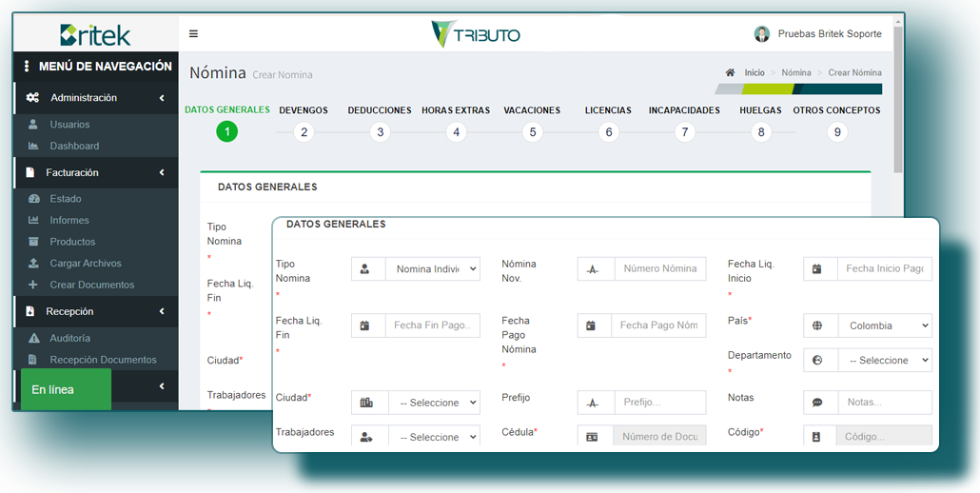This screenshot has height=493, width=980.
Task: Click the globe icon beside País
Action: [817, 325]
